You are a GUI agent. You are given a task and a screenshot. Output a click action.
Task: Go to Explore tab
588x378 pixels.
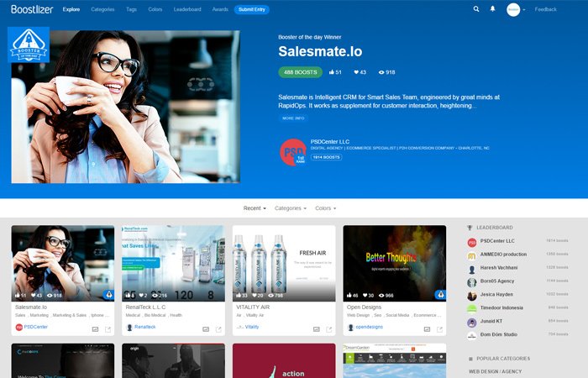pos(71,9)
